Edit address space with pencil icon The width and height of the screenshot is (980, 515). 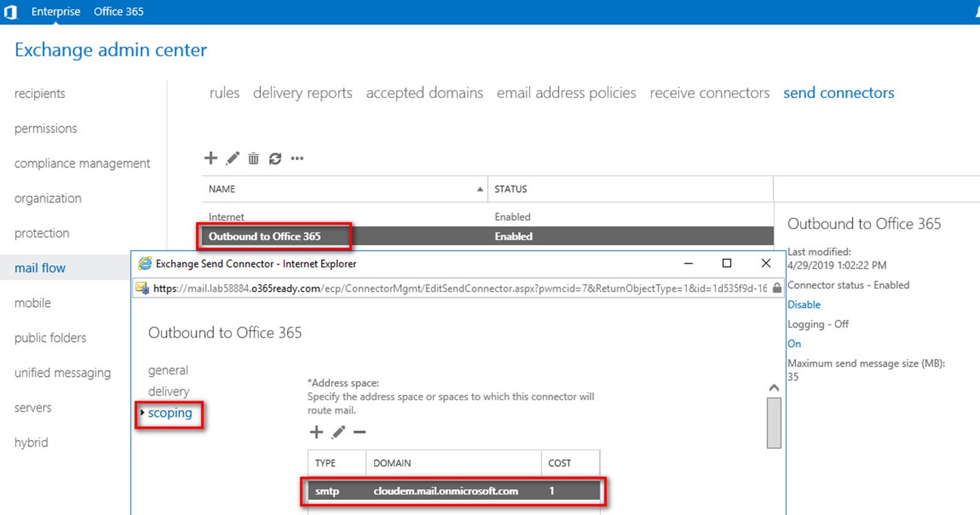coord(338,432)
